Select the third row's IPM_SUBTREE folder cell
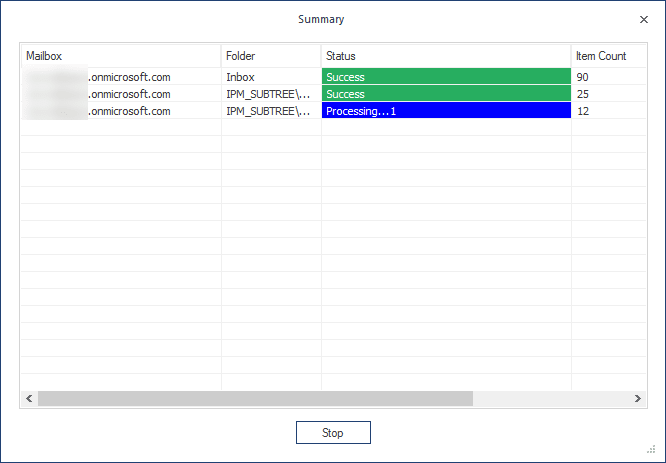This screenshot has width=666, height=463. [x=271, y=111]
